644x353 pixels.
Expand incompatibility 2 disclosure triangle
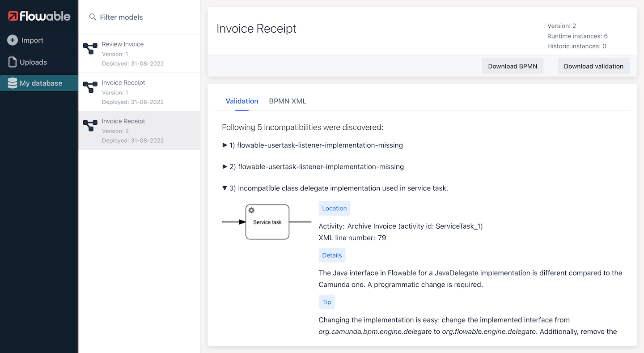pos(225,167)
